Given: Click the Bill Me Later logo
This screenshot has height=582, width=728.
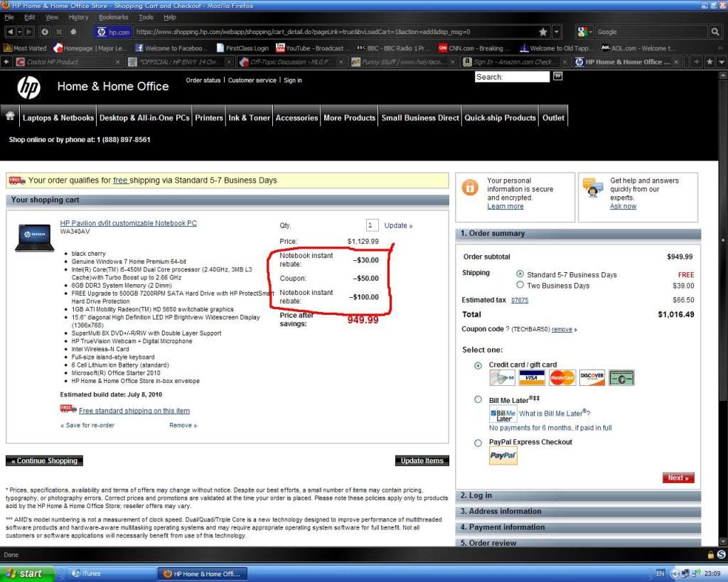Looking at the screenshot, I should (503, 414).
